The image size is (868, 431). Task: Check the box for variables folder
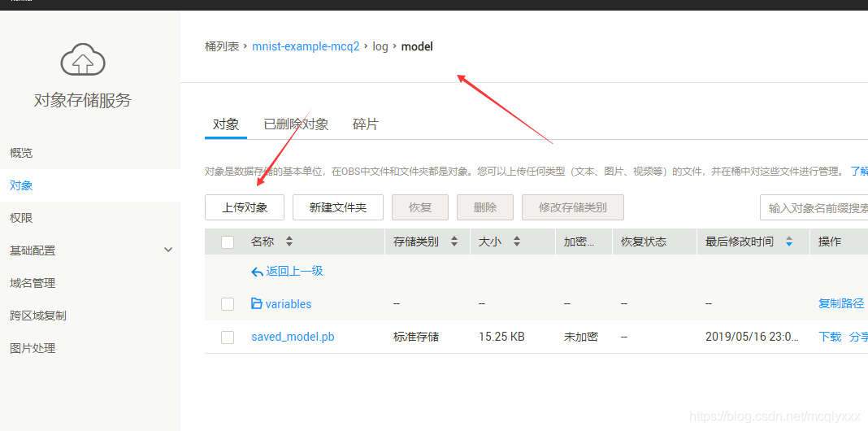click(228, 304)
